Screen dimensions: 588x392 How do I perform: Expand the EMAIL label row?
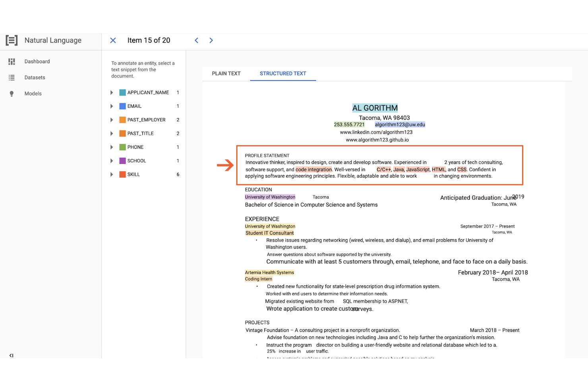(112, 106)
